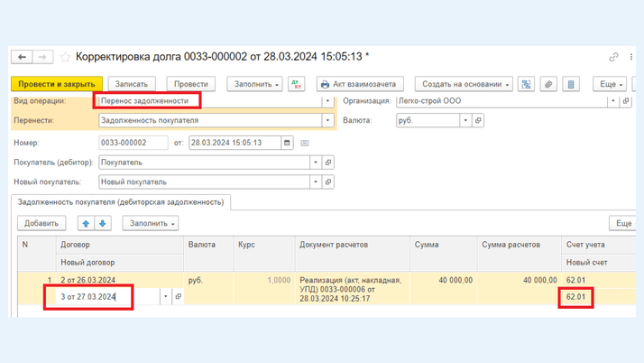Screen dimensions: 644x363
Task: Open the toolbar Заполнить dropdown menu
Action: click(x=255, y=84)
